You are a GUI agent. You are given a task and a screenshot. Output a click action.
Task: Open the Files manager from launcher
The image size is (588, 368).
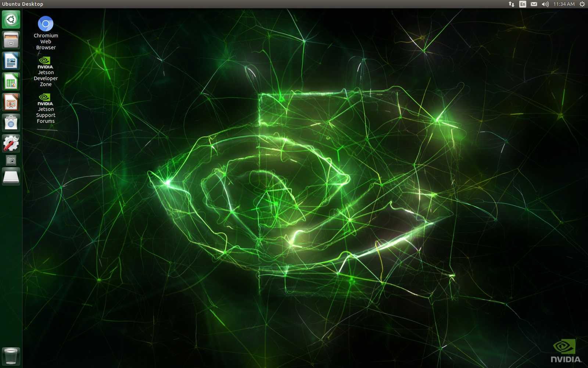click(11, 40)
